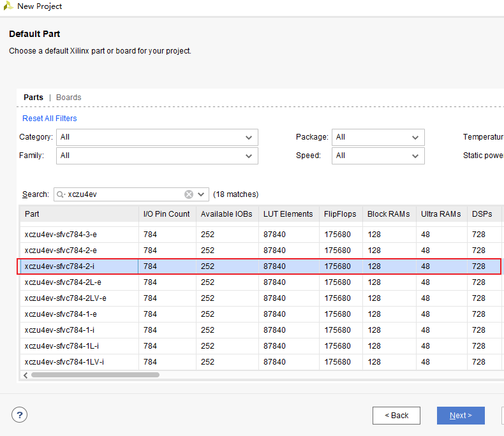Go to the previous step with Back

(x=396, y=416)
